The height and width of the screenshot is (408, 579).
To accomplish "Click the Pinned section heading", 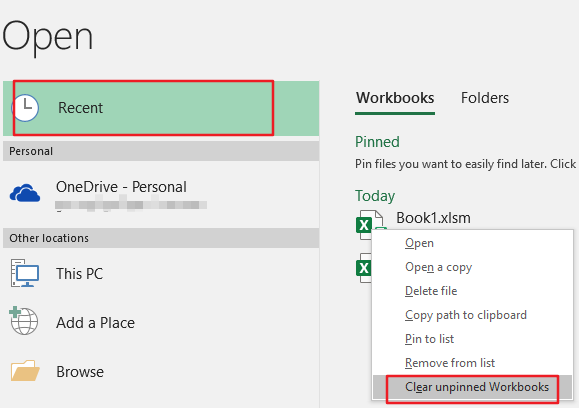I will tap(377, 142).
